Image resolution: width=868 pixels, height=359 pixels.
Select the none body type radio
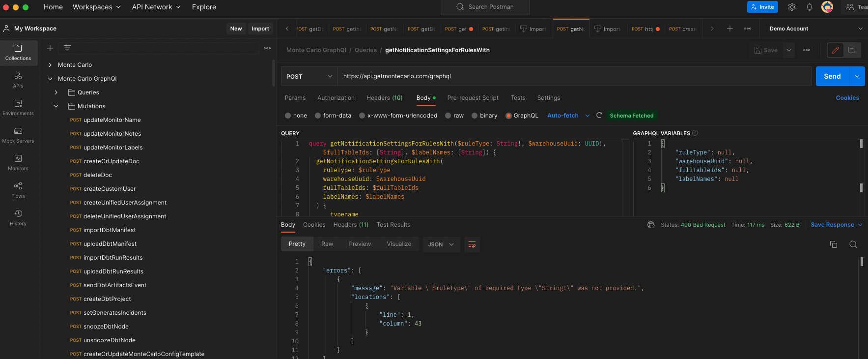(x=288, y=116)
